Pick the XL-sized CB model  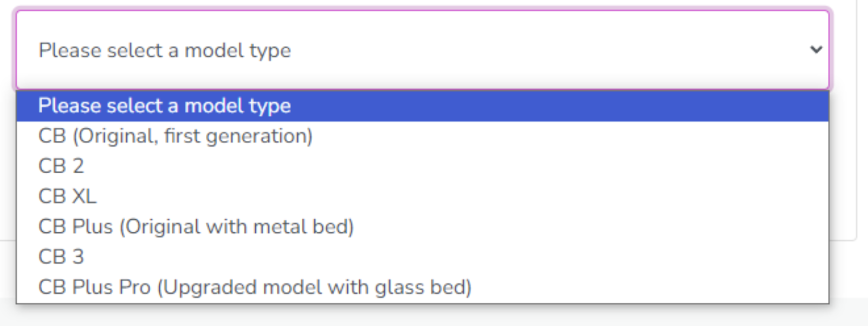(68, 196)
